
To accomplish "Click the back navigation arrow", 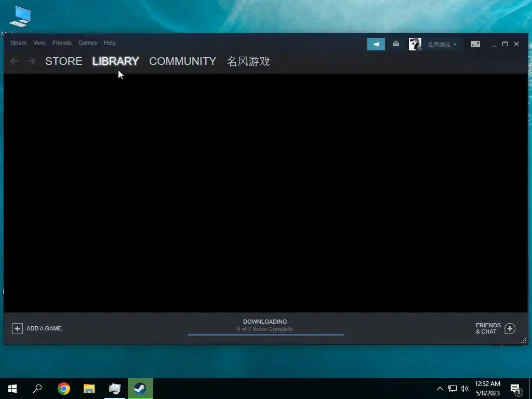I will coord(15,61).
